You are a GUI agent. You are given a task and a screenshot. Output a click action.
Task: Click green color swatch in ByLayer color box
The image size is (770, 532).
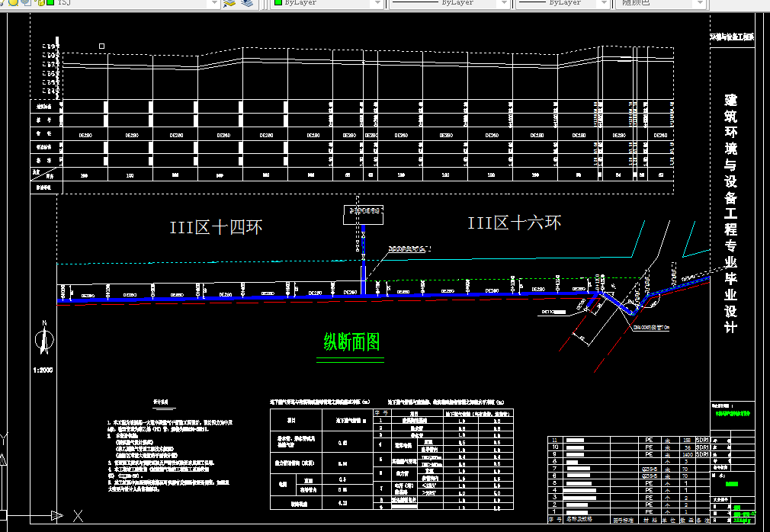point(278,2)
